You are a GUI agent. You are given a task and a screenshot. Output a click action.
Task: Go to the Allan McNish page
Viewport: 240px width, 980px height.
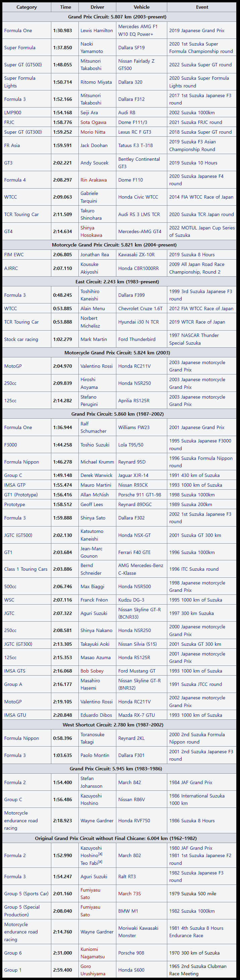pyautogui.click(x=95, y=495)
